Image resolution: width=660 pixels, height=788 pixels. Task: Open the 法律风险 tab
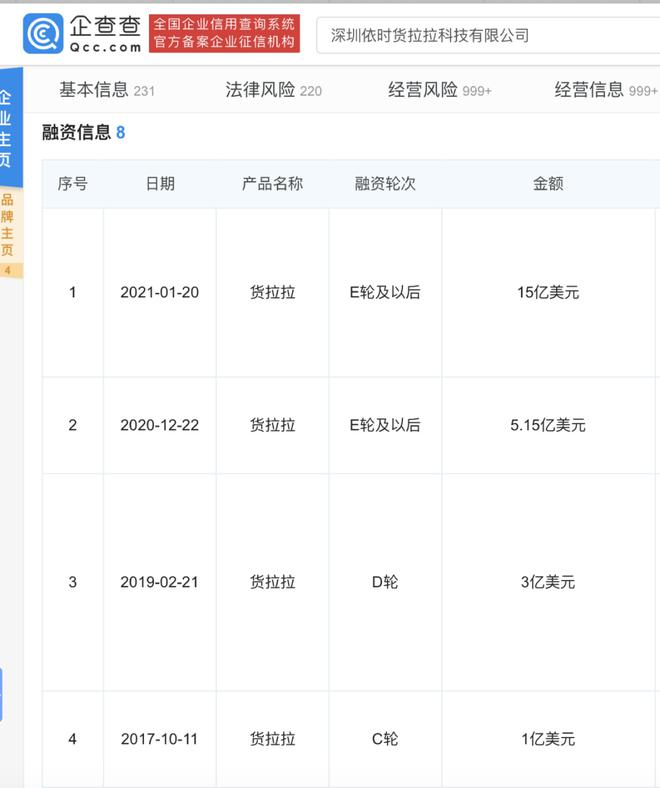click(x=273, y=90)
